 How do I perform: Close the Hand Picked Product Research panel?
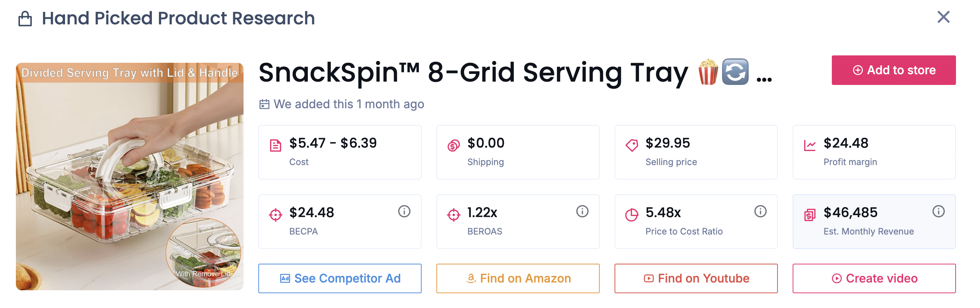(x=943, y=17)
